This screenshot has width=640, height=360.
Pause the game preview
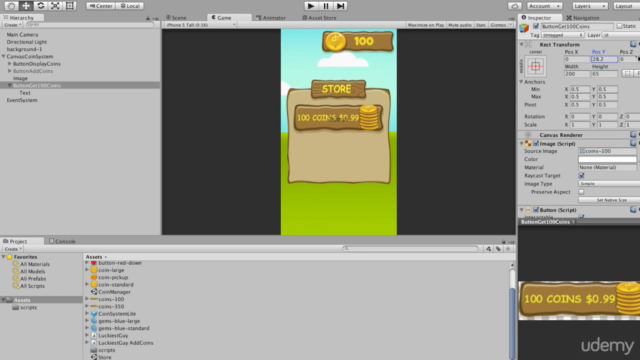(326, 6)
